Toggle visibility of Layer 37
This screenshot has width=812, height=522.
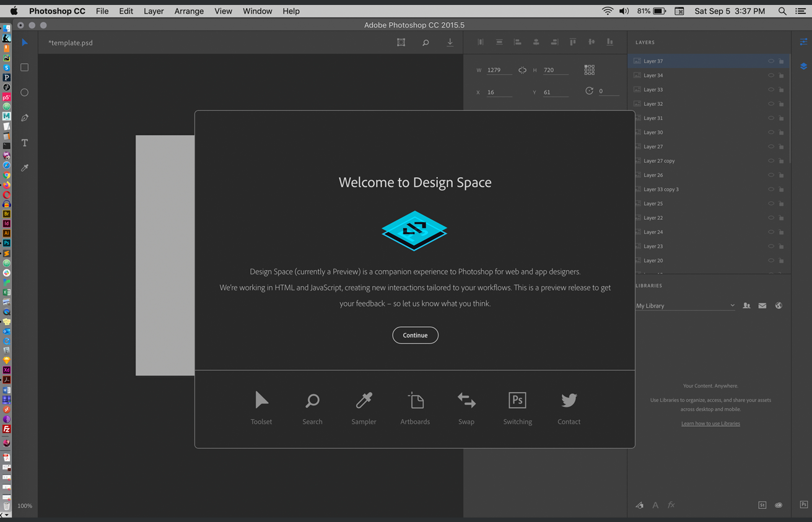pos(771,61)
